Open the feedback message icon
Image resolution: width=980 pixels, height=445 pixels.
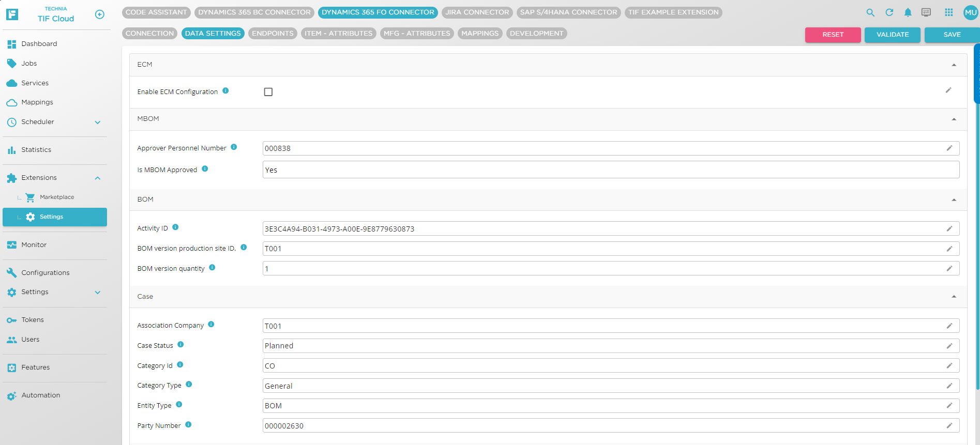(926, 12)
